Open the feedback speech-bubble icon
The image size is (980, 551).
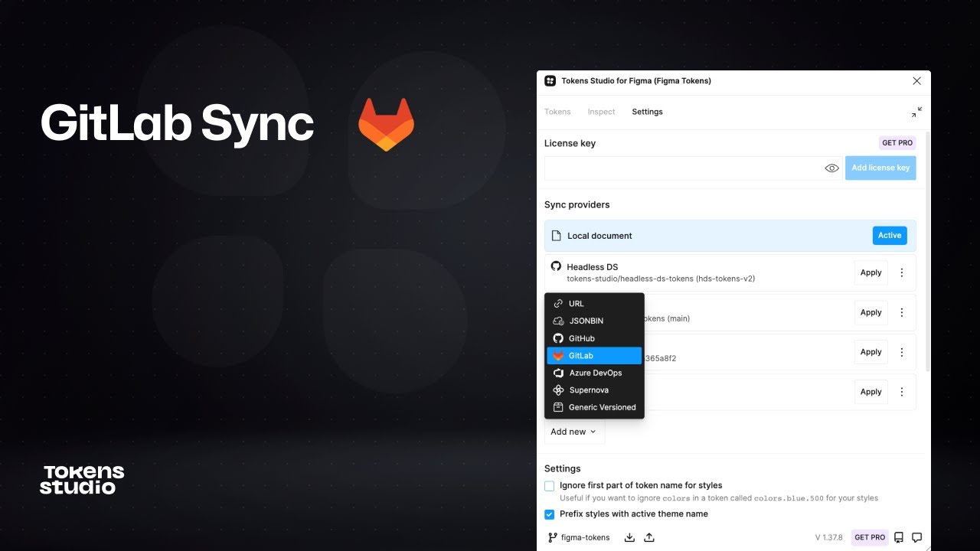point(916,537)
